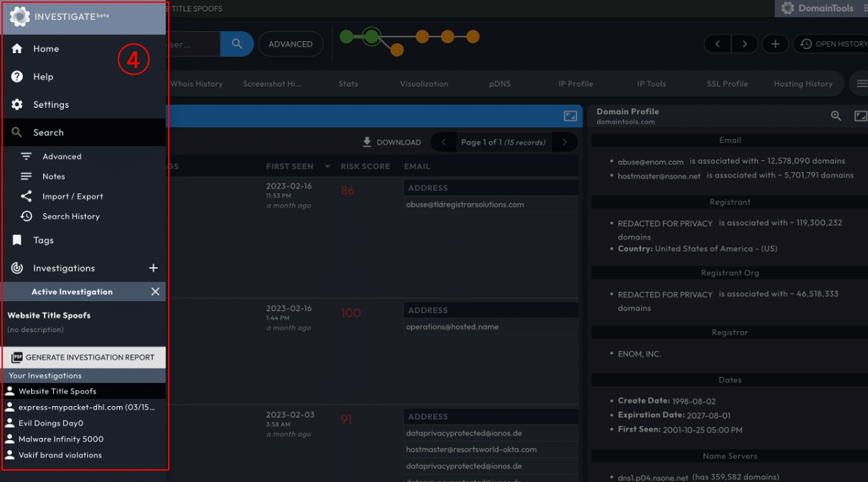Click the Search magnifier icon in sidebar
This screenshot has height=482, width=868.
click(x=17, y=133)
